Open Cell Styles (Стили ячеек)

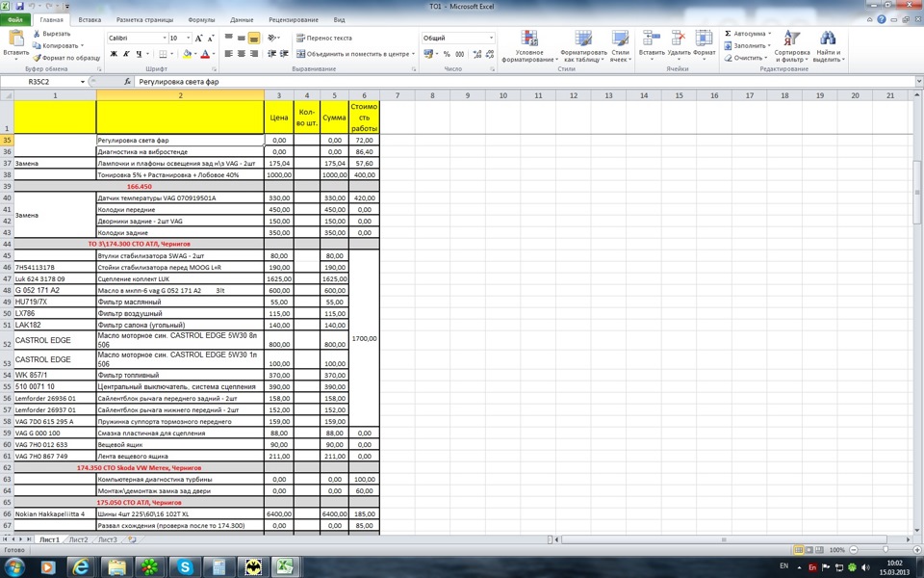(x=620, y=46)
